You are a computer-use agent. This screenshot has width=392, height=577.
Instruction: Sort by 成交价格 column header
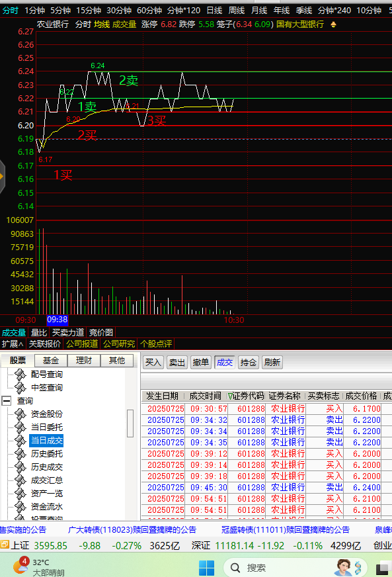(361, 396)
